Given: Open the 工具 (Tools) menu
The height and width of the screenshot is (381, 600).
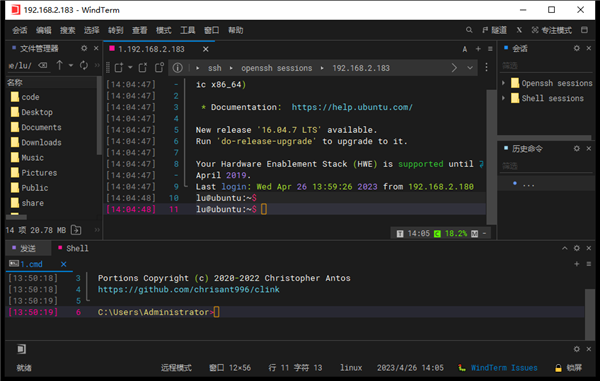Looking at the screenshot, I should tap(188, 30).
